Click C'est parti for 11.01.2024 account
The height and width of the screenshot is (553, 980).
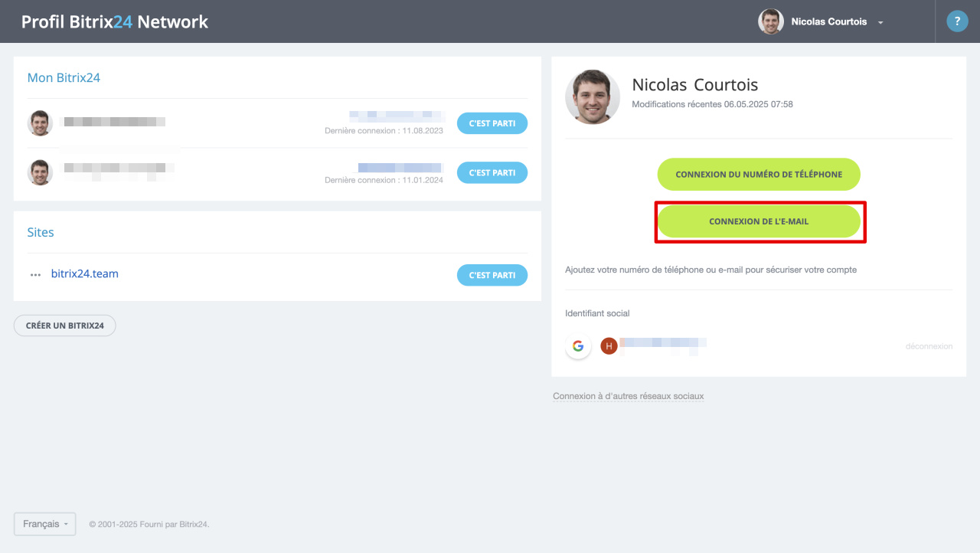pyautogui.click(x=492, y=172)
